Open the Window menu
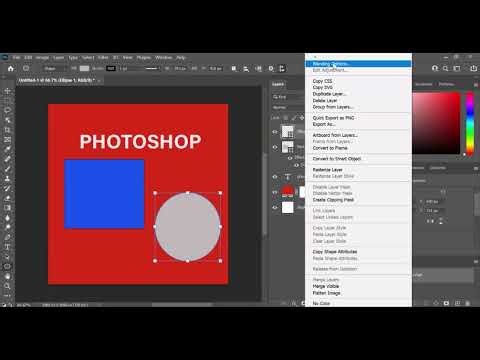 tap(163, 58)
